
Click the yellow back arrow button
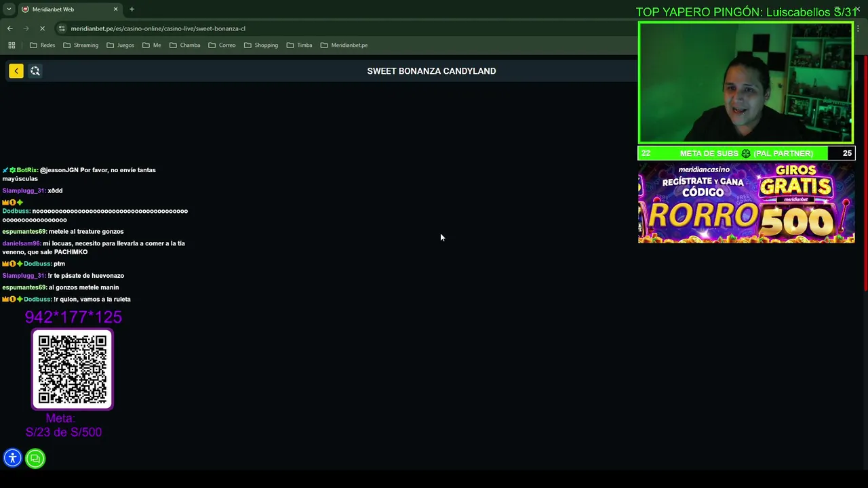(x=16, y=70)
